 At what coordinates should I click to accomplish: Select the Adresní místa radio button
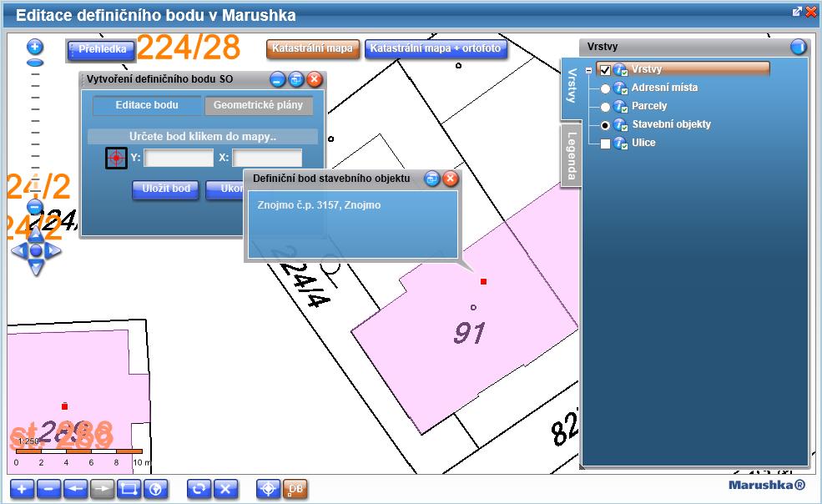click(x=605, y=88)
